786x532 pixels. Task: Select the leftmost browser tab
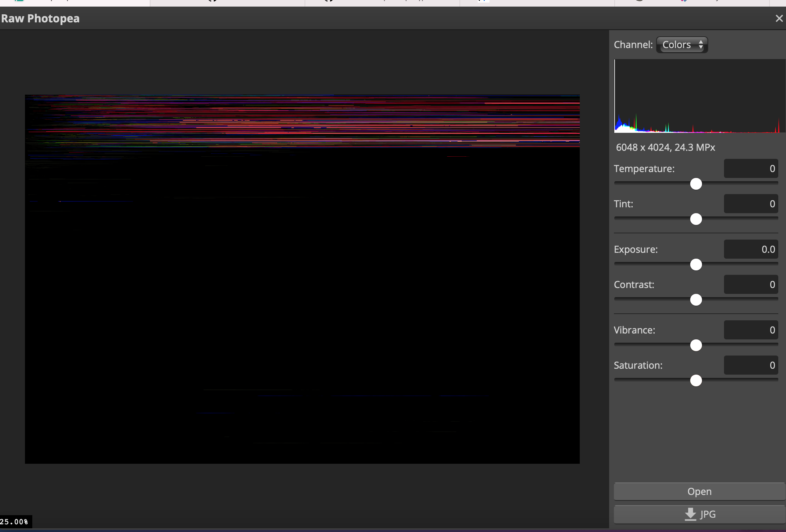click(73, 2)
